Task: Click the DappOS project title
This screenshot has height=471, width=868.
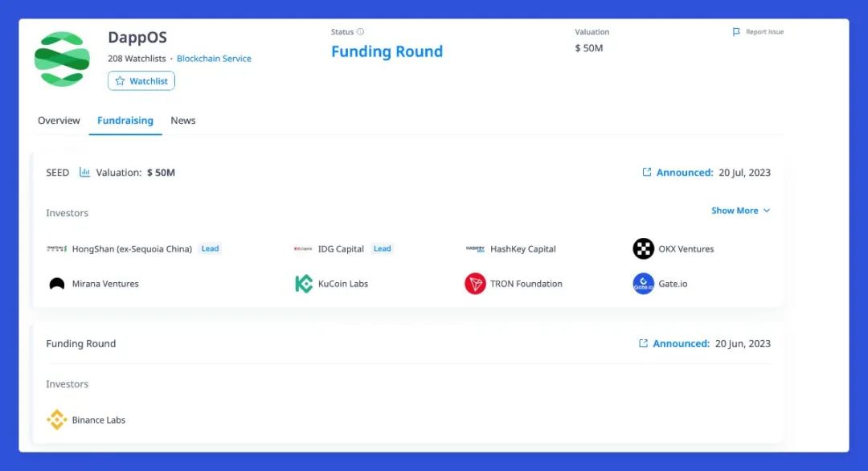Action: pos(137,37)
